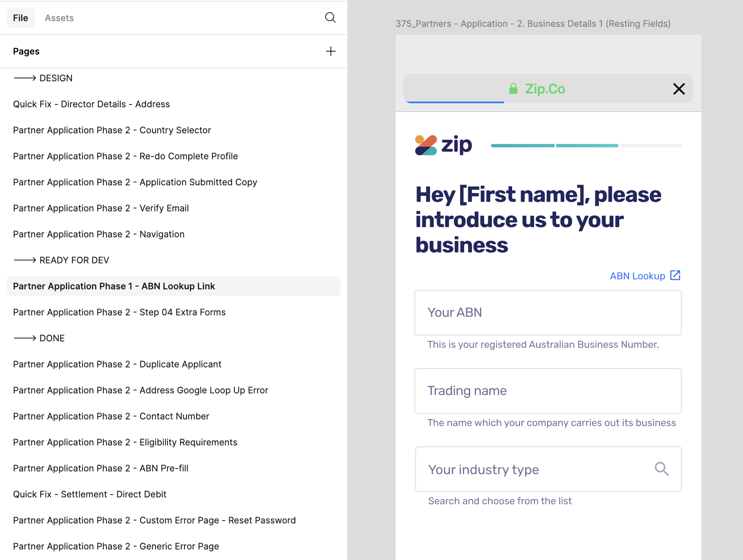
Task: Open Phase 2 - Step 04 Extra Forms page
Action: pos(119,312)
